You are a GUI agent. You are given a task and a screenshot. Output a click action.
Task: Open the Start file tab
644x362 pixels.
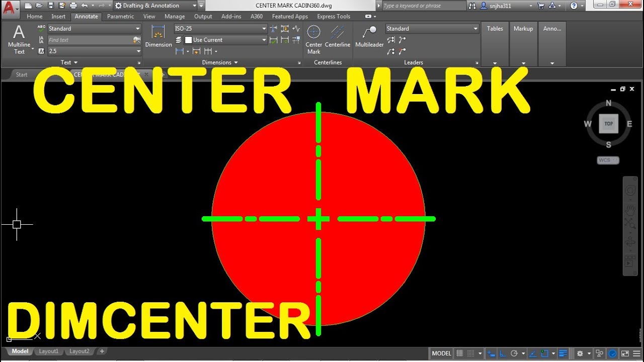[22, 74]
